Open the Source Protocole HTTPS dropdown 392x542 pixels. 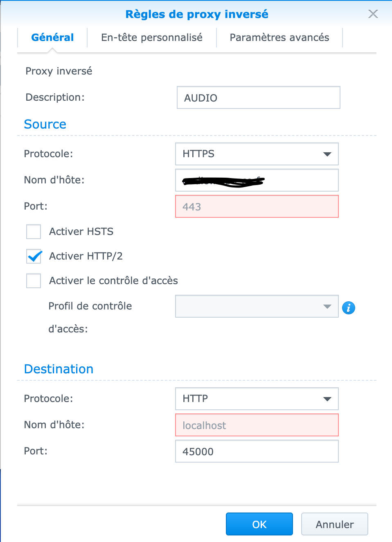257,154
